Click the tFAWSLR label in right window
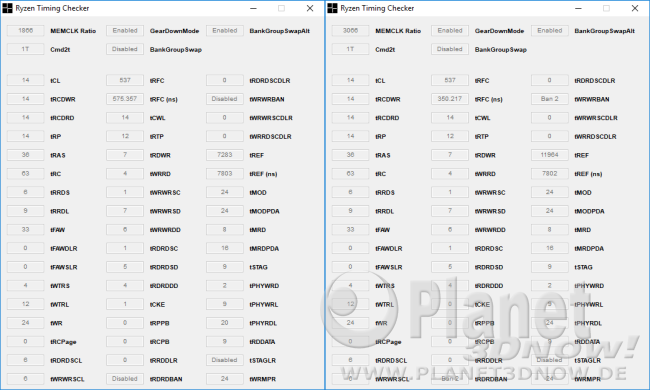The height and width of the screenshot is (390, 650). click(388, 267)
